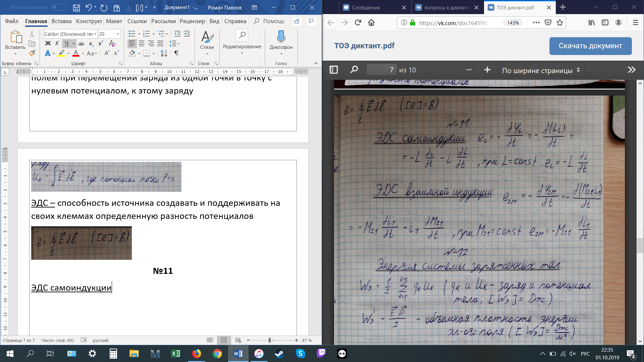Sort paragraphs A to Z
Screen dimensions: 644x362
click(x=164, y=53)
